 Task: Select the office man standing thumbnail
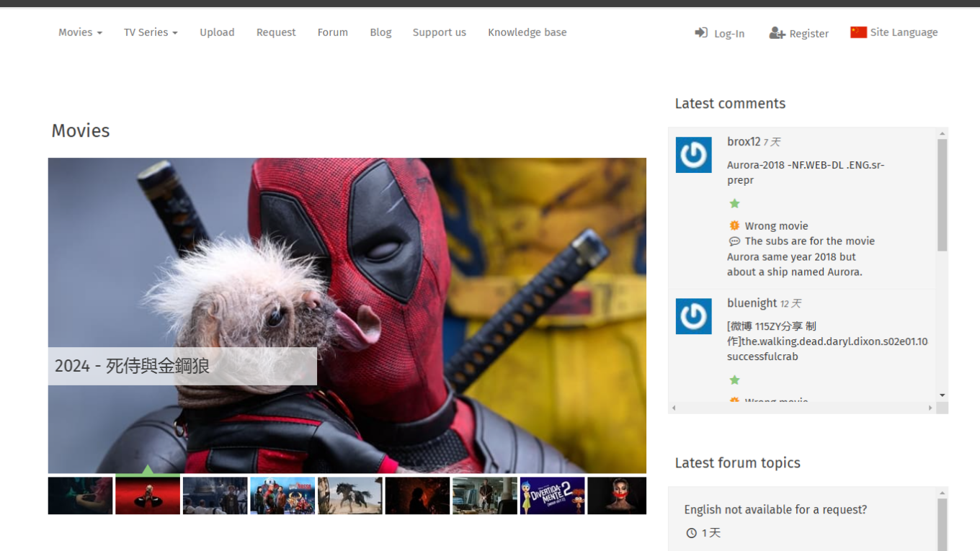[x=485, y=496]
